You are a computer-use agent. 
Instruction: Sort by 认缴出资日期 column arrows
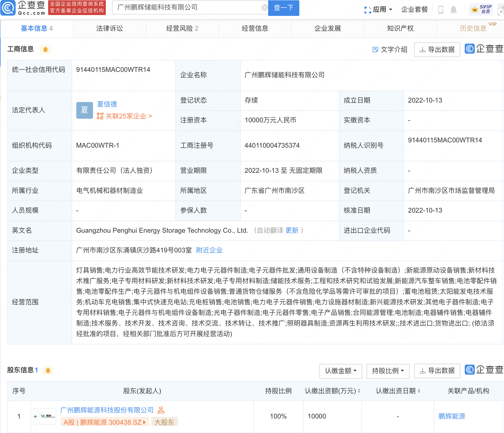click(x=419, y=391)
